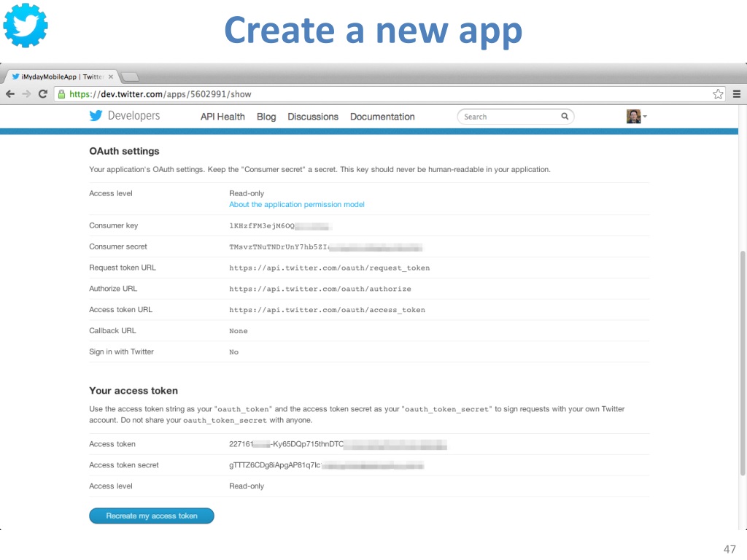The image size is (747, 560).
Task: Go to Discussions
Action: pyautogui.click(x=313, y=117)
